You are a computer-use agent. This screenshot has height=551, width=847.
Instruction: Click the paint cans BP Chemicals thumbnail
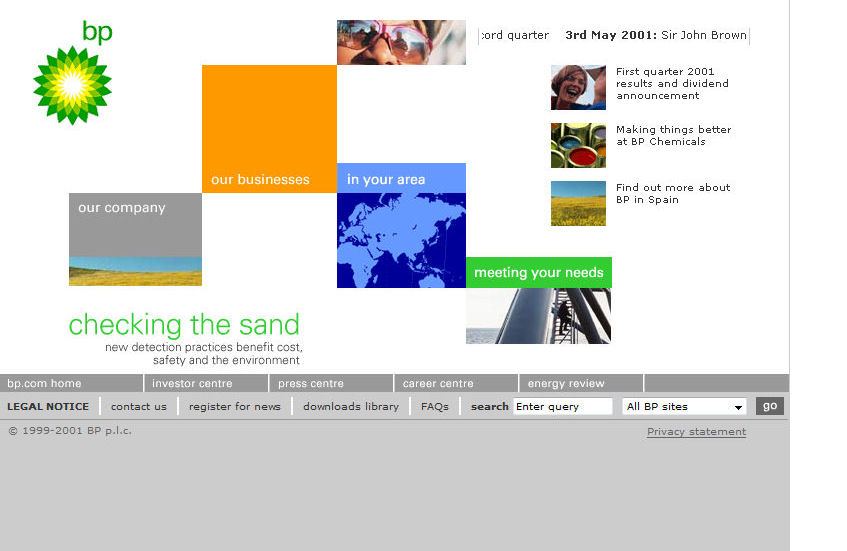coord(578,145)
